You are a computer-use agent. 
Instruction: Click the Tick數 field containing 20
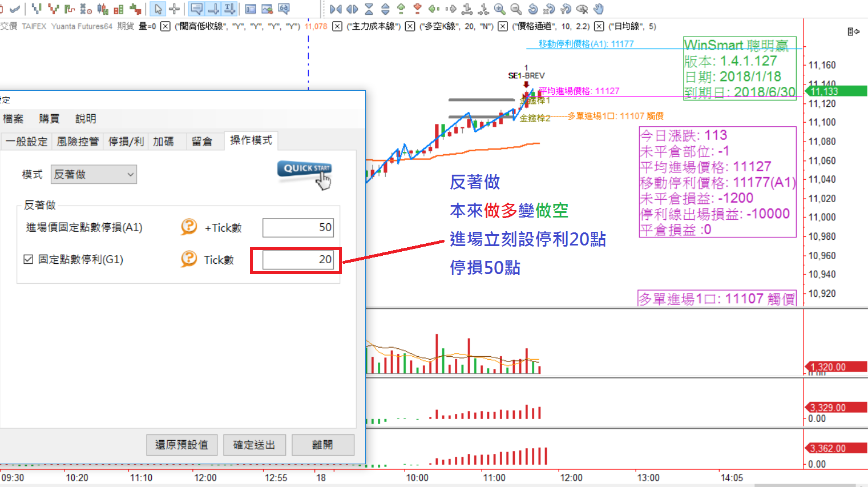click(298, 260)
